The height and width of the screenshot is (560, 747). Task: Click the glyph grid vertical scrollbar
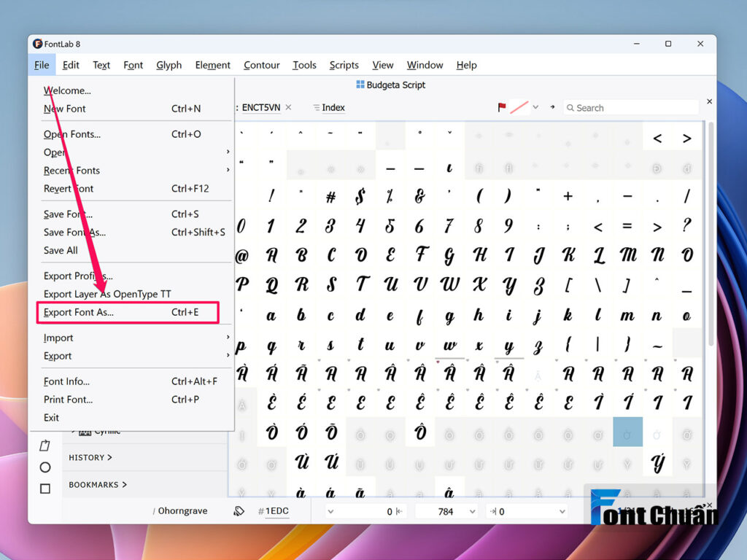point(711,233)
